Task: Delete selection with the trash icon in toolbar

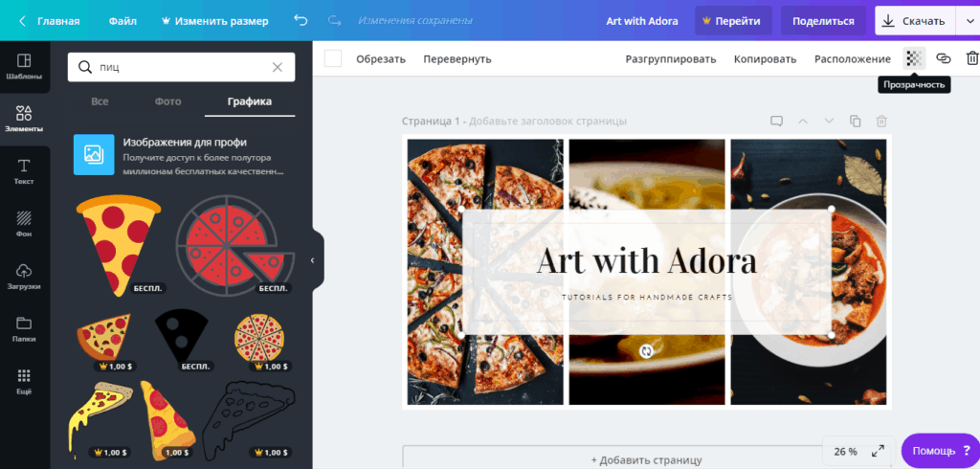Action: pyautogui.click(x=972, y=58)
